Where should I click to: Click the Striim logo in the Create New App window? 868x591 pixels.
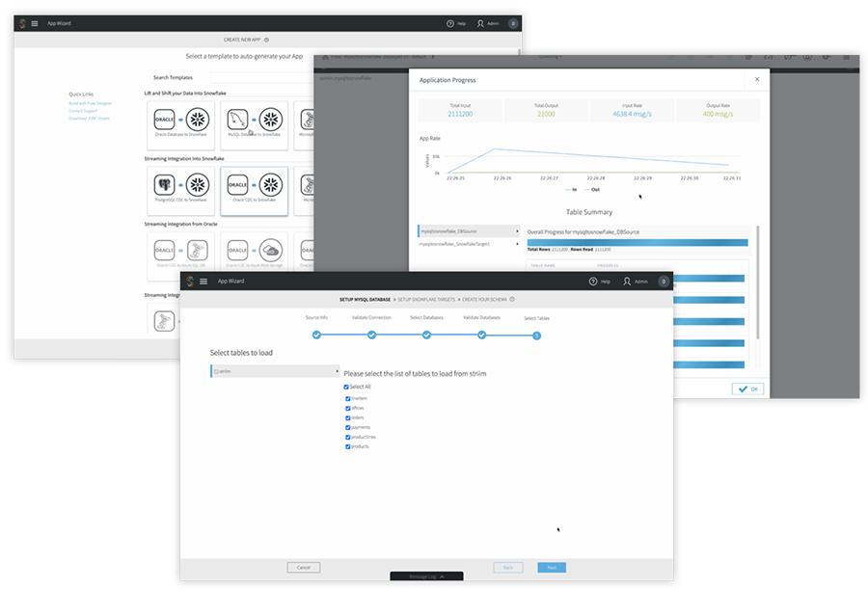coord(22,23)
